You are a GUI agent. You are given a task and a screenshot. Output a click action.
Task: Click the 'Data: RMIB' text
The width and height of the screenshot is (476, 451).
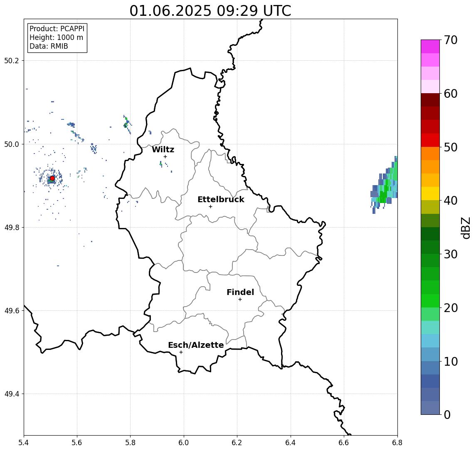point(49,46)
